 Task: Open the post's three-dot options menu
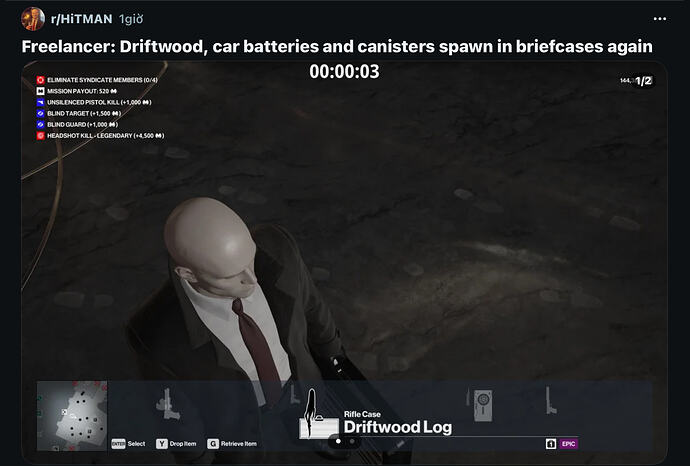(x=660, y=18)
